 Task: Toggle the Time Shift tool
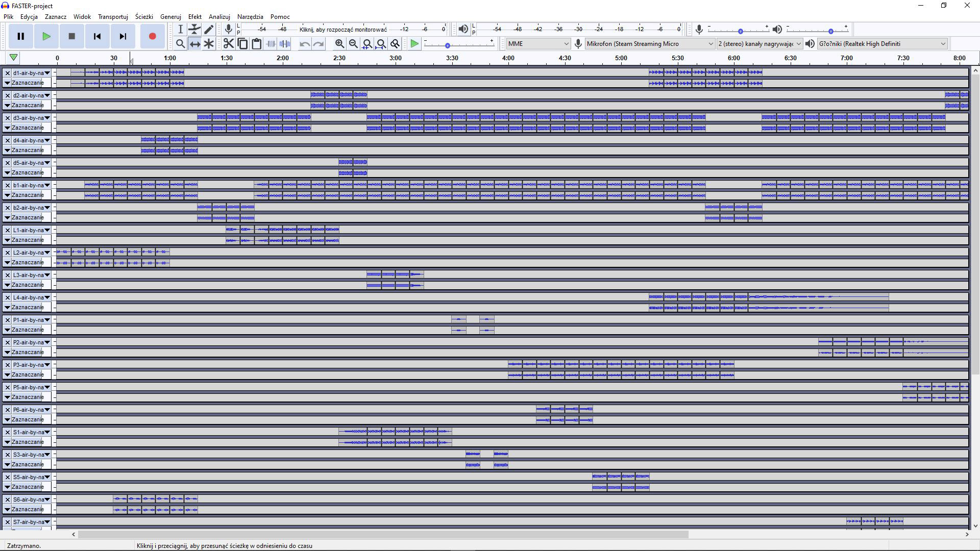coord(194,44)
